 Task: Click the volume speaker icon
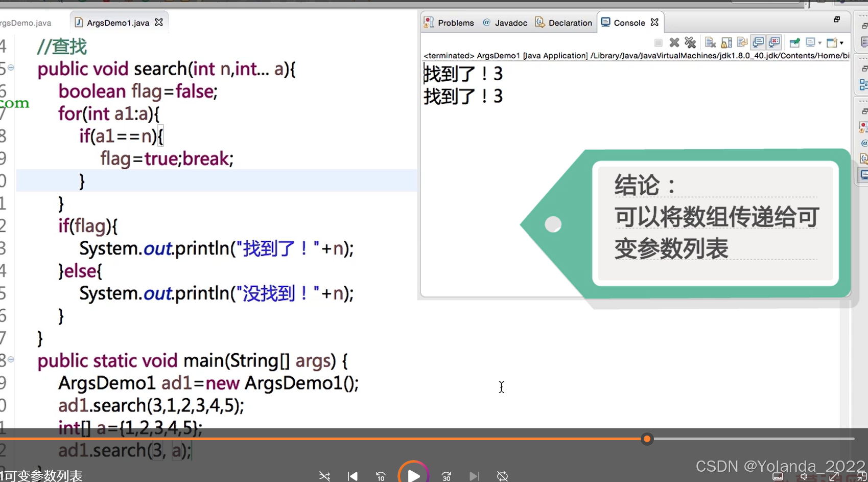(x=804, y=477)
